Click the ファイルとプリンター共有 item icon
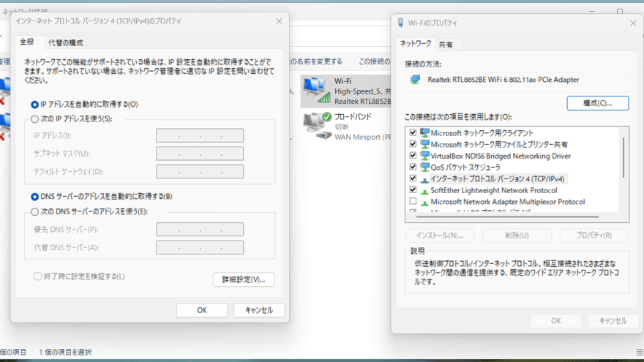644x362 pixels. coord(424,144)
